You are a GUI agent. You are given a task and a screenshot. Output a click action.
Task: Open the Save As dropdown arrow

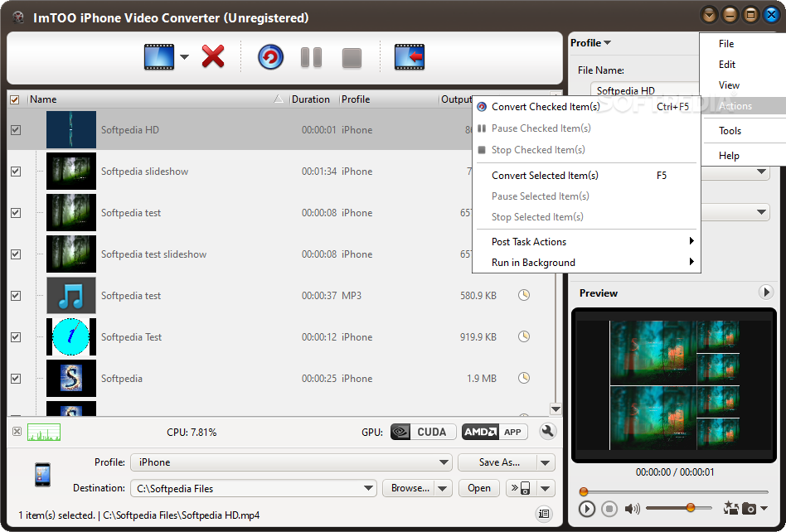pyautogui.click(x=546, y=462)
